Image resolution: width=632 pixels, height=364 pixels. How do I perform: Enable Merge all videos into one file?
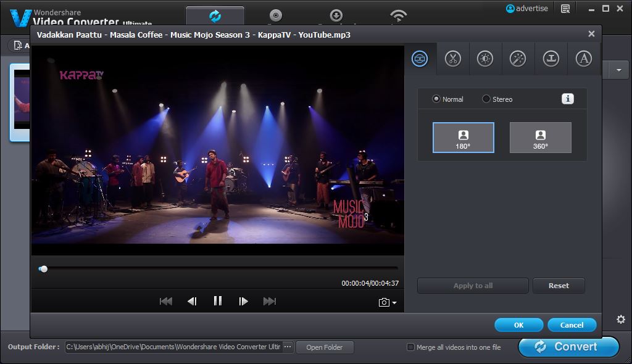pyautogui.click(x=410, y=347)
